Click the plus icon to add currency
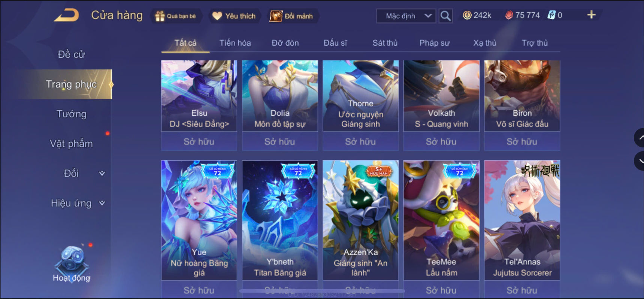This screenshot has width=644, height=299. [591, 15]
